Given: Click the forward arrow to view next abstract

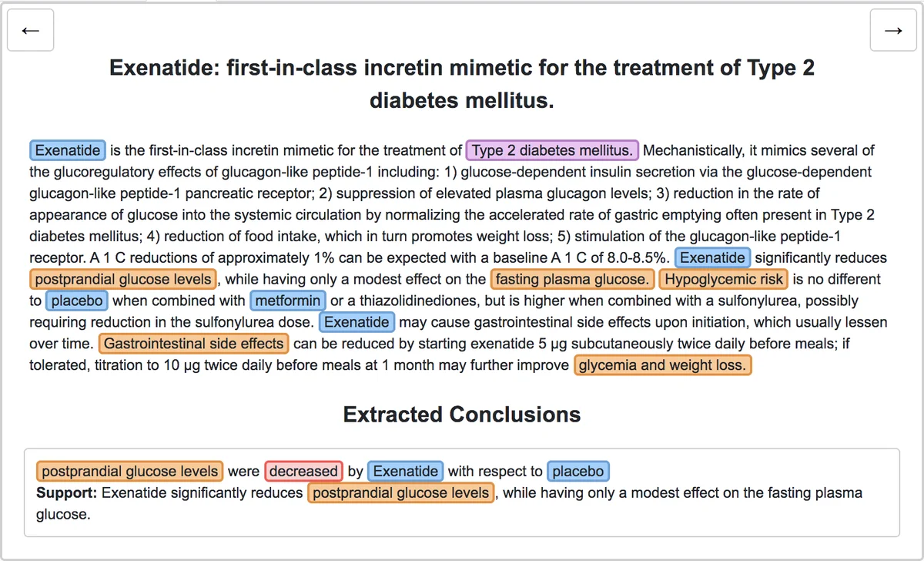Looking at the screenshot, I should (x=893, y=29).
